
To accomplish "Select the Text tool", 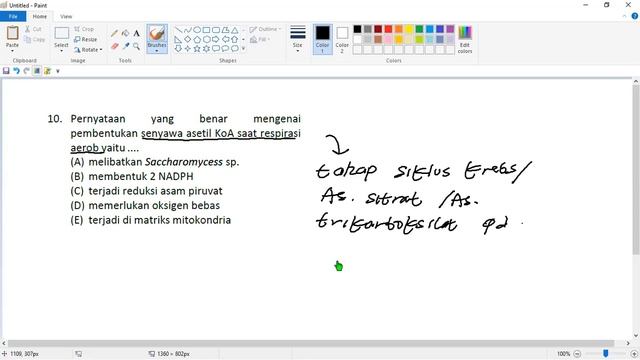I will [x=136, y=33].
